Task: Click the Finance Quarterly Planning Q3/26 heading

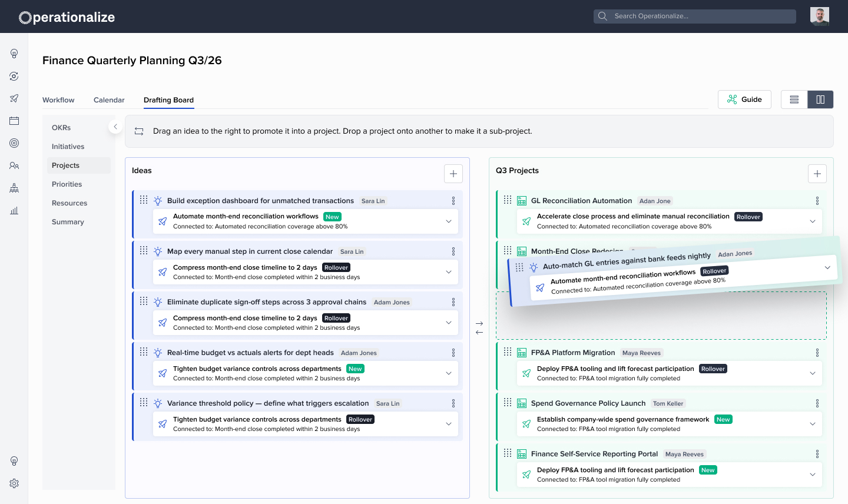Action: [132, 61]
